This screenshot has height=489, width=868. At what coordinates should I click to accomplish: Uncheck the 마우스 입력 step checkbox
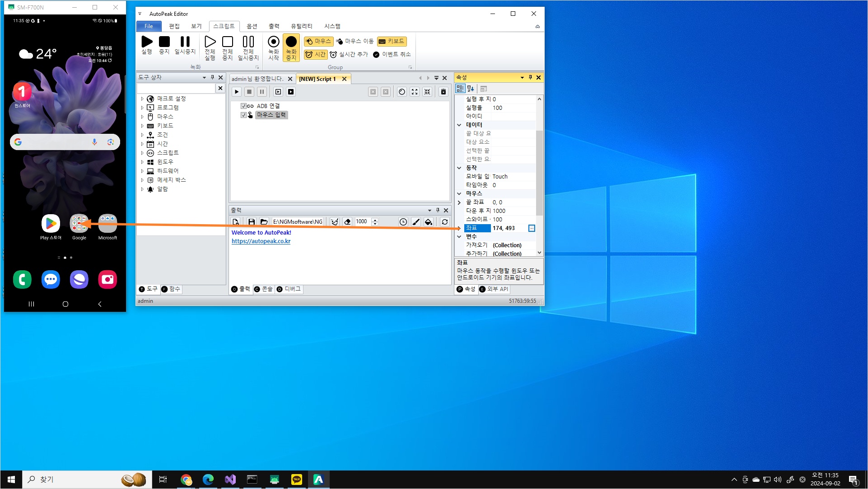pyautogui.click(x=243, y=115)
